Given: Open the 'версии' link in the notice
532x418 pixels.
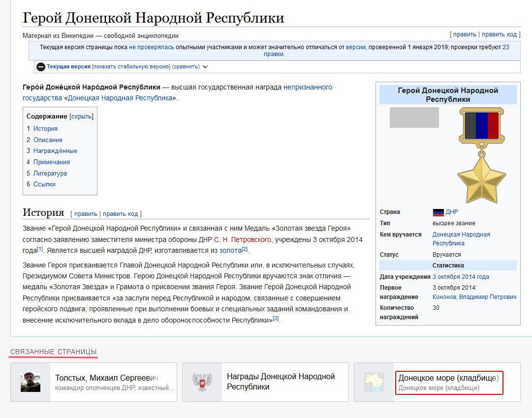Looking at the screenshot, I should [x=356, y=47].
